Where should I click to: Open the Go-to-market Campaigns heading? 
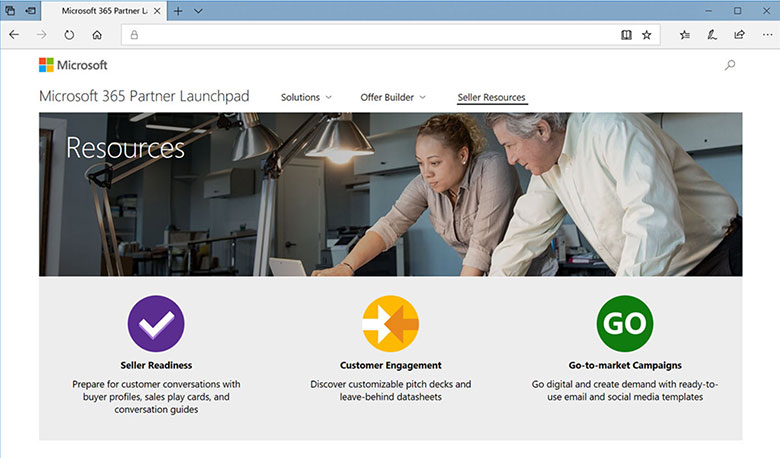click(x=625, y=365)
